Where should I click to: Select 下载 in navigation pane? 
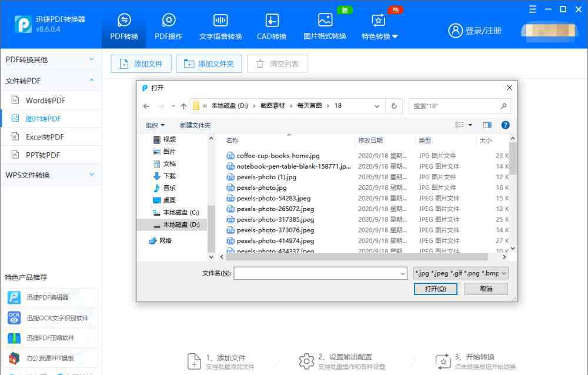165,176
